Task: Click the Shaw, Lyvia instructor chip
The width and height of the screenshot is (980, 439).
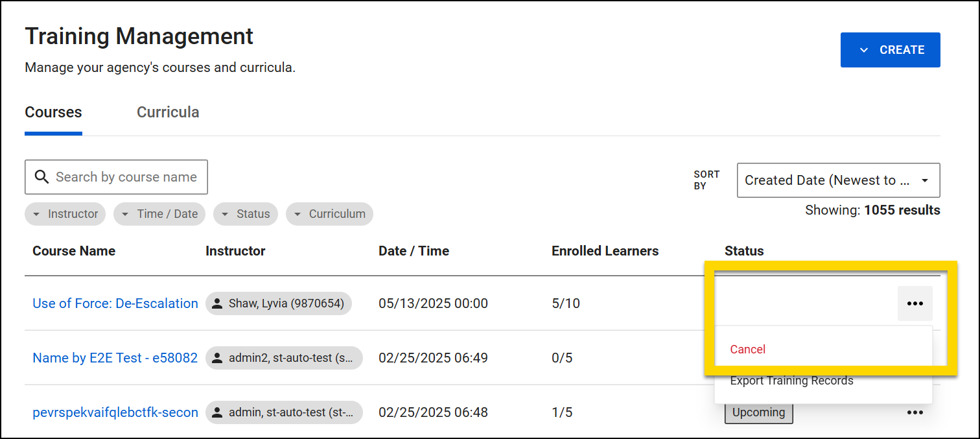Action: pos(279,303)
